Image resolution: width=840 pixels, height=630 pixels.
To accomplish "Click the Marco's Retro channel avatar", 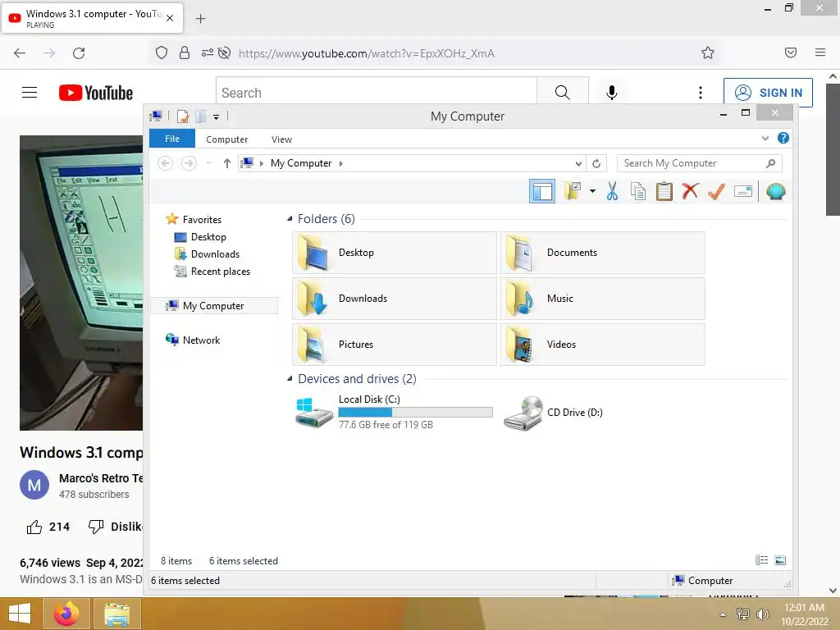I will [34, 485].
